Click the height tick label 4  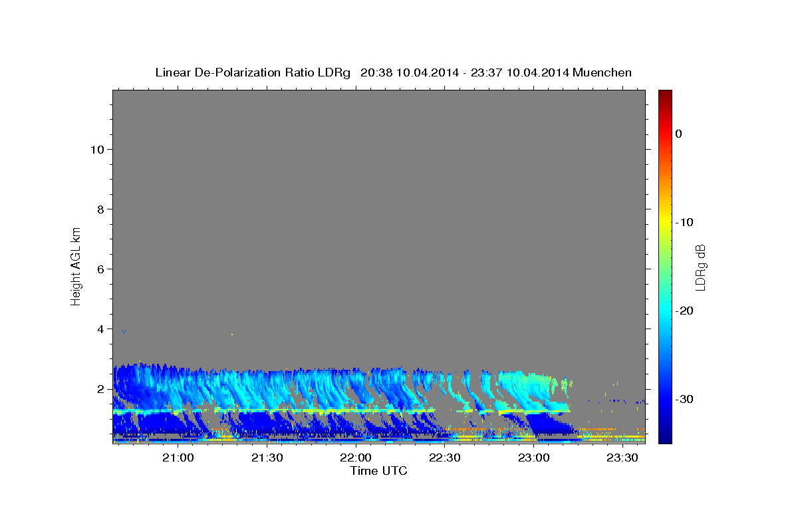(x=101, y=329)
